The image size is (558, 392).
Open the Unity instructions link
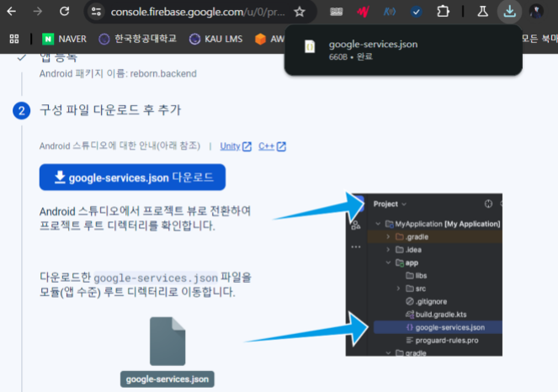pyautogui.click(x=236, y=146)
